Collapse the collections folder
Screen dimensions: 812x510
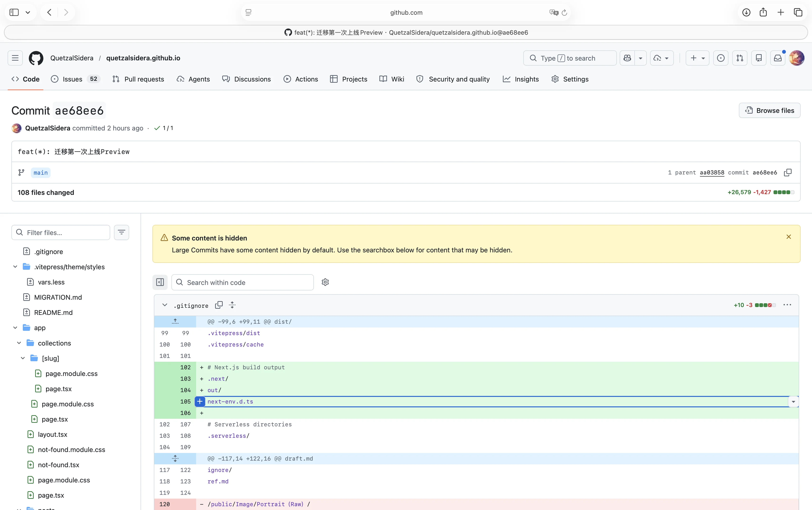pos(19,343)
